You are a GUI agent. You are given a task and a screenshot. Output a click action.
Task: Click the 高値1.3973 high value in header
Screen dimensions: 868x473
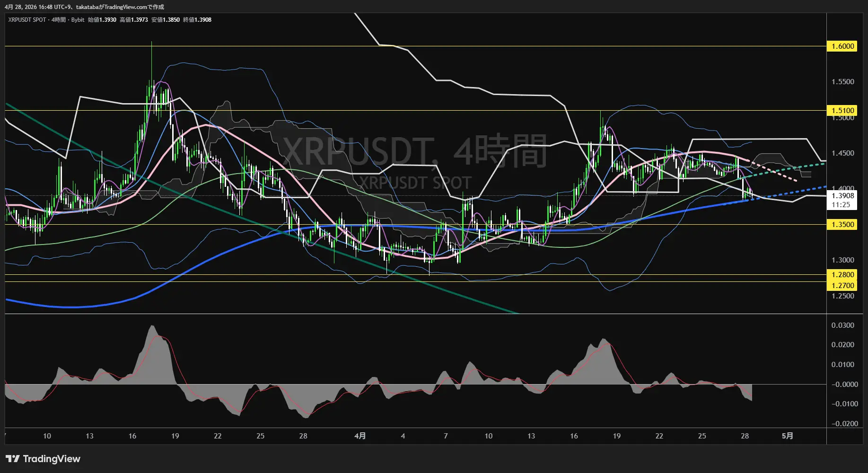pyautogui.click(x=134, y=20)
